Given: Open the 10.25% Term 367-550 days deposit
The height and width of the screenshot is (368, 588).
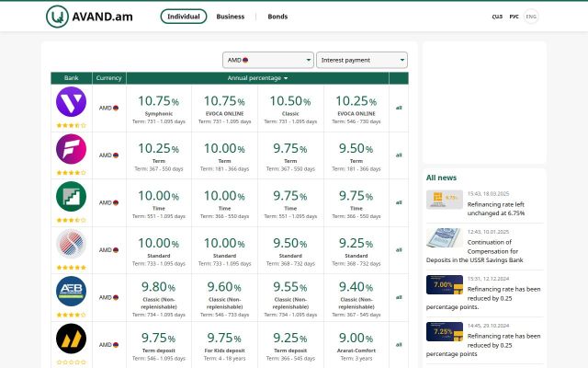Looking at the screenshot, I should [x=159, y=155].
